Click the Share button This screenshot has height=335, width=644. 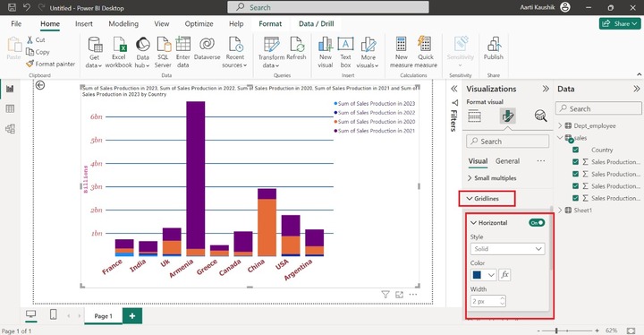tap(619, 23)
